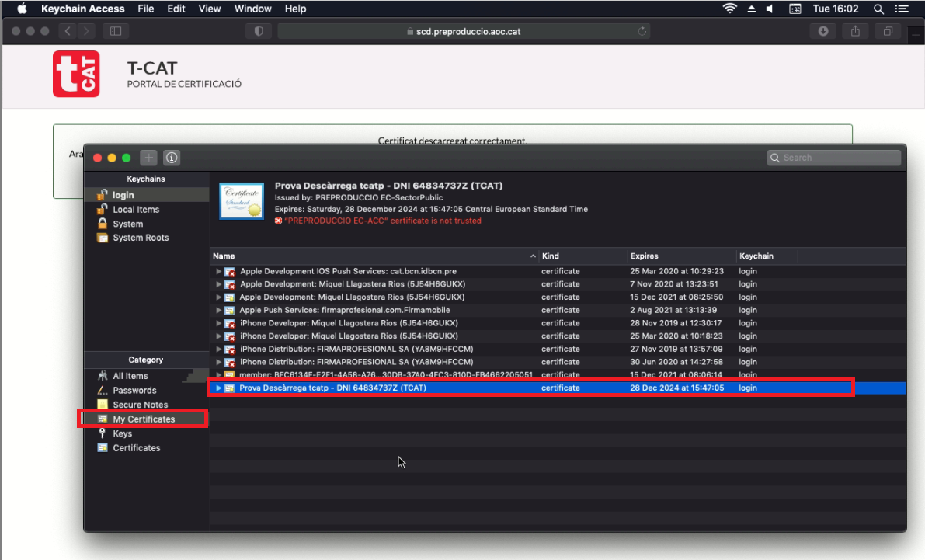
Task: Expand Apple Development IOS Push Services row
Action: tap(219, 271)
